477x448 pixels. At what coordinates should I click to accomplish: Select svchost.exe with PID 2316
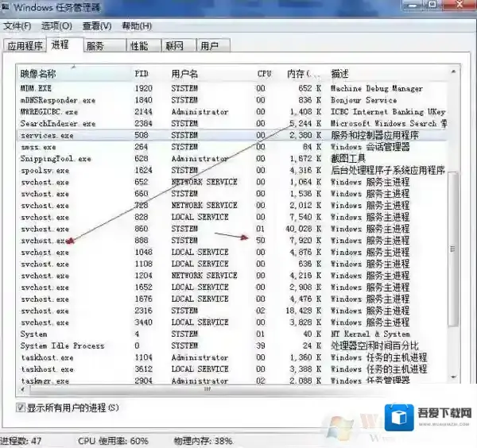tap(232, 311)
